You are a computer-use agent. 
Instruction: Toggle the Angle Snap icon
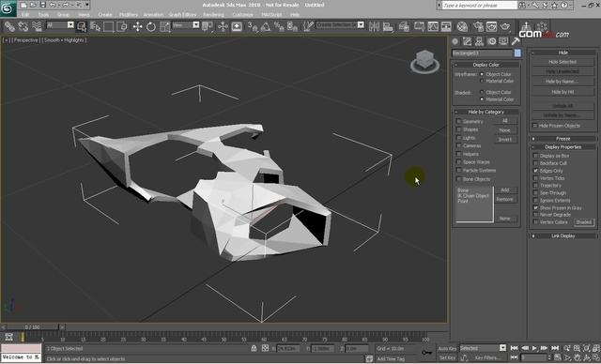click(x=266, y=26)
